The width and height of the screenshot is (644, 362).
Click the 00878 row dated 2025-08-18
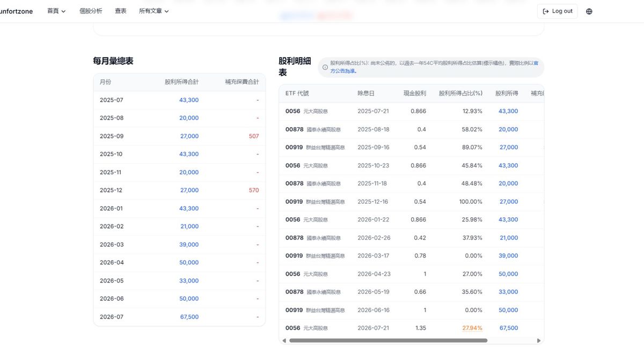point(411,129)
